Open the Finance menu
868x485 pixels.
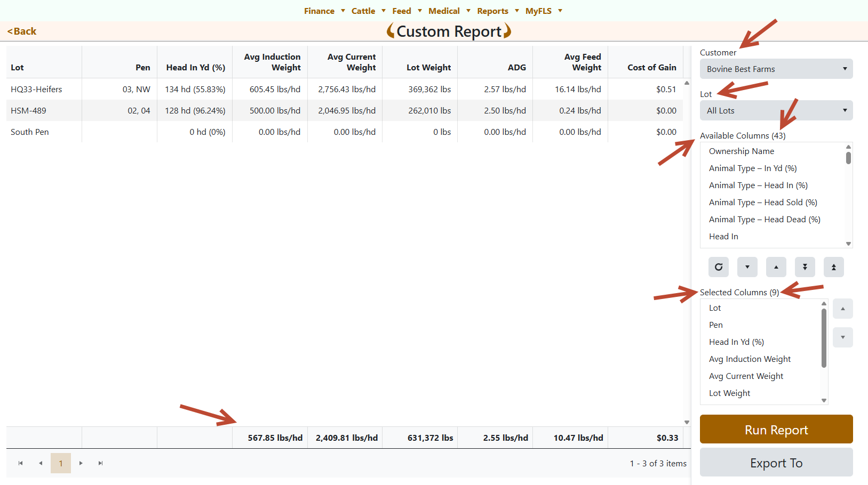pos(319,11)
